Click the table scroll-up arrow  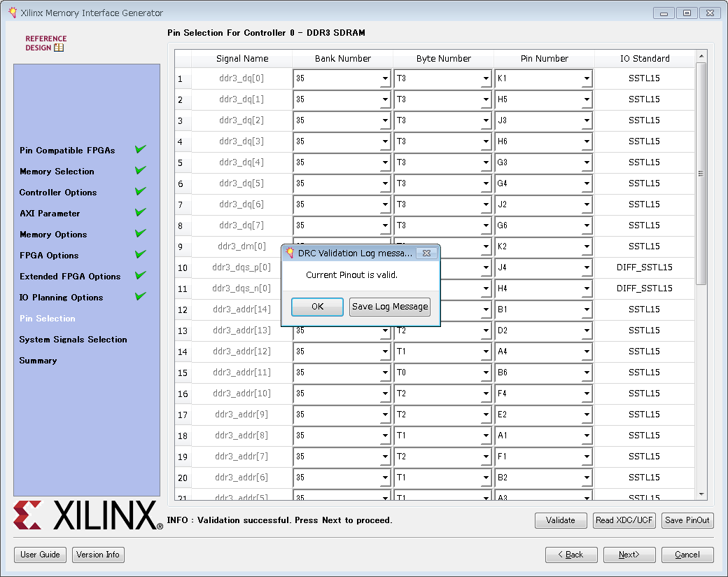tap(701, 56)
